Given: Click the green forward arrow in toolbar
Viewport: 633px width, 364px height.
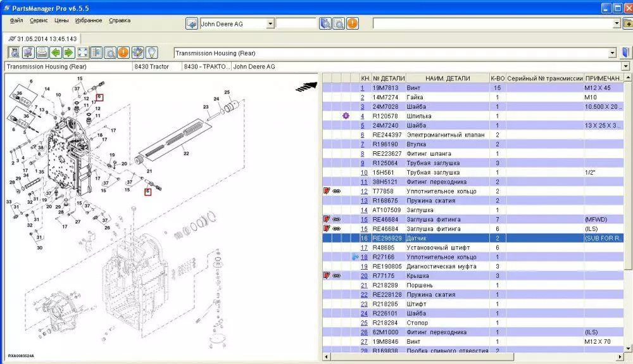Looking at the screenshot, I should pos(68,53).
